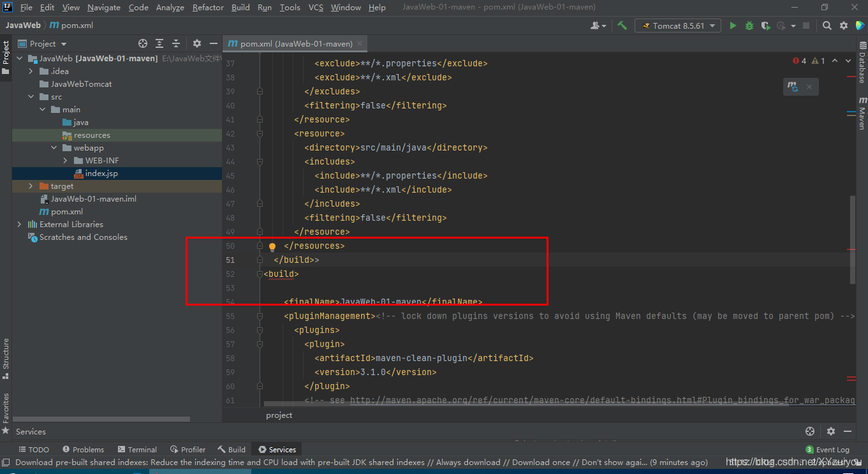
Task: Toggle code fold marker at line 50
Action: pos(260,246)
